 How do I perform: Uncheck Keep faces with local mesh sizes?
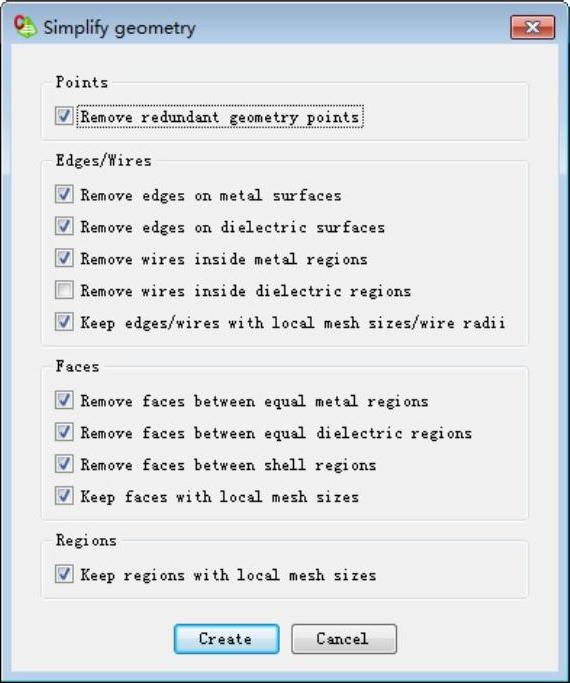(x=64, y=496)
